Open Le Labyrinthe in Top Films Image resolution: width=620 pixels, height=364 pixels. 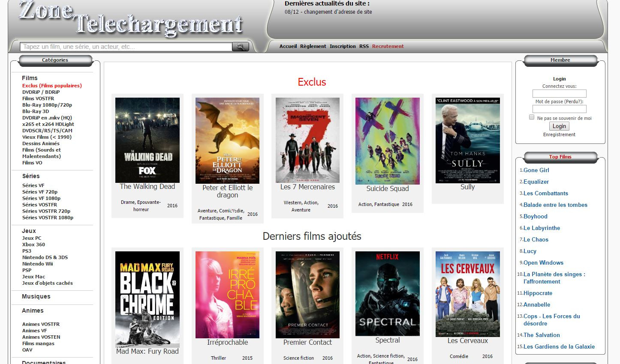click(x=542, y=228)
